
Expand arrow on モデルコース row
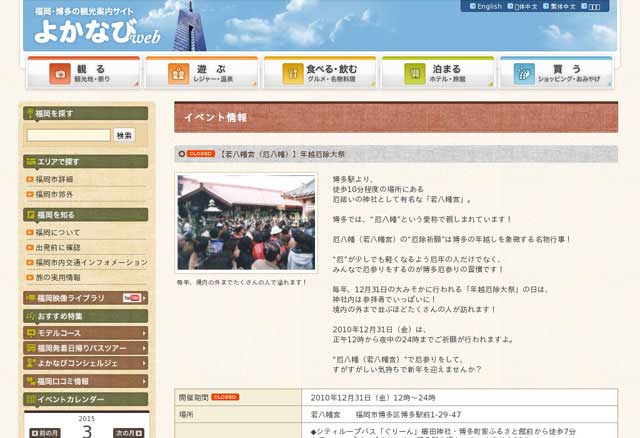(144, 333)
